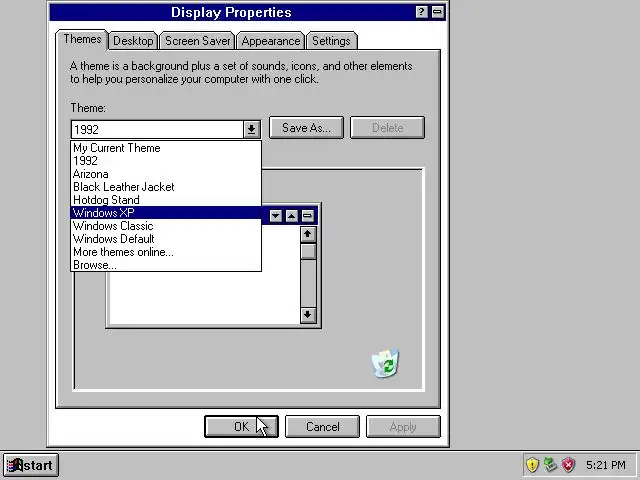Switch to the Desktop tab
Image resolution: width=640 pixels, height=480 pixels.
133,41
